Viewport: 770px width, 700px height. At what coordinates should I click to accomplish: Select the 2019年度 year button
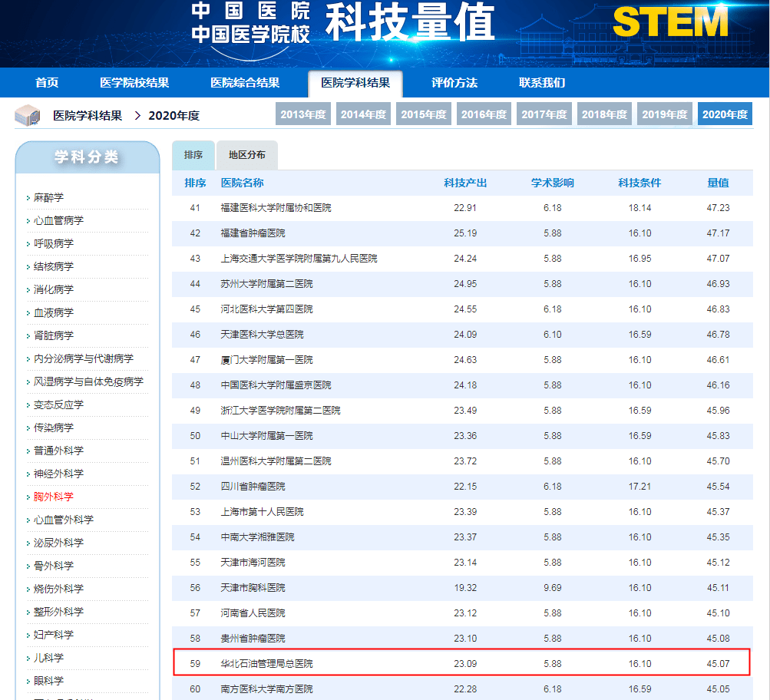[665, 114]
